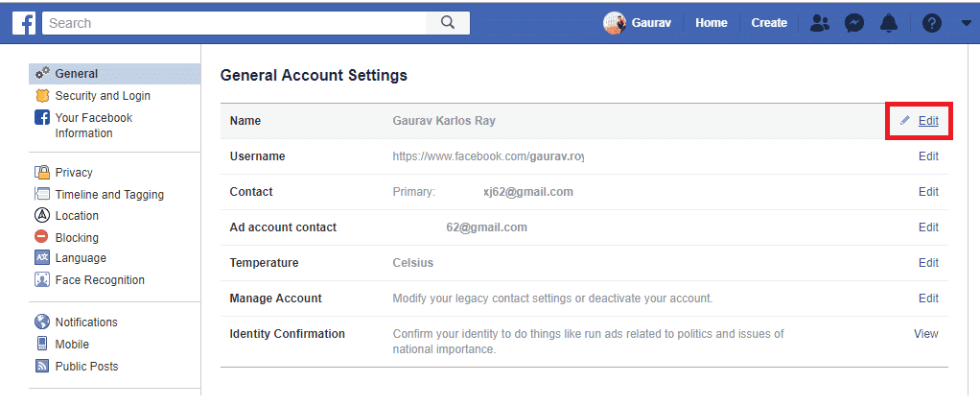Screen dimensions: 980x406
Task: Click the Privacy lock icon
Action: (x=41, y=173)
